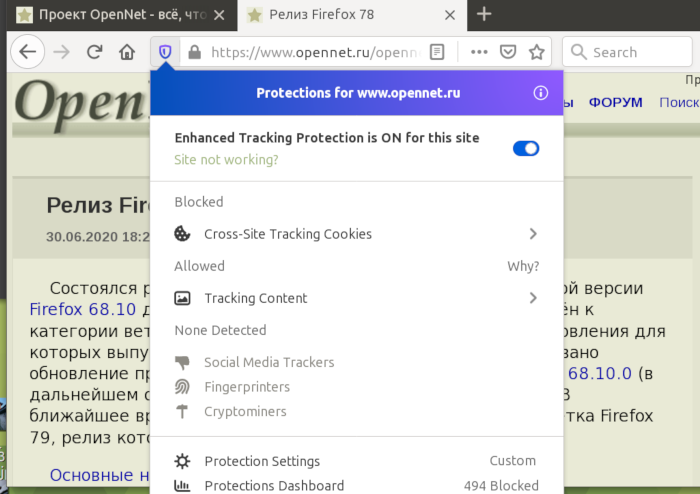Toggle Reader View icon in address bar
Viewport: 700px width, 494px height.
tap(437, 52)
